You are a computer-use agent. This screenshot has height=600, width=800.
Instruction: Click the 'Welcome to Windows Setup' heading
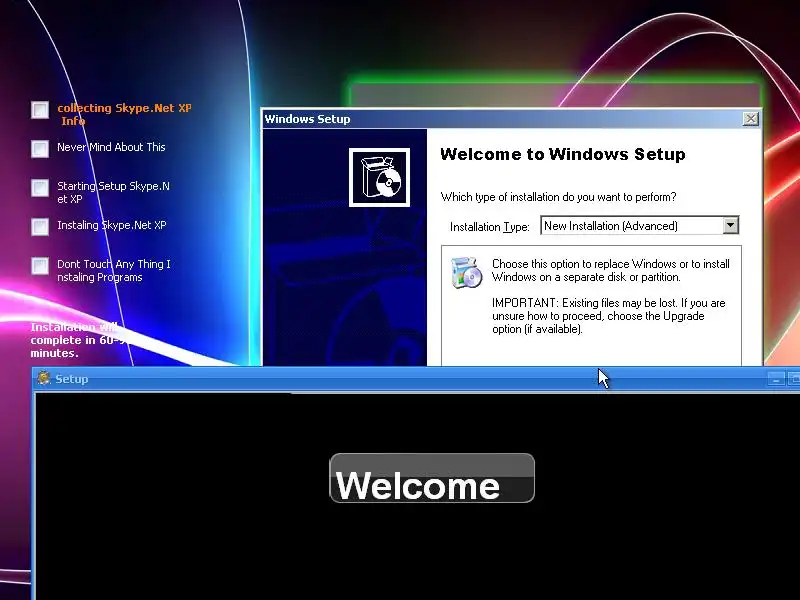[563, 154]
